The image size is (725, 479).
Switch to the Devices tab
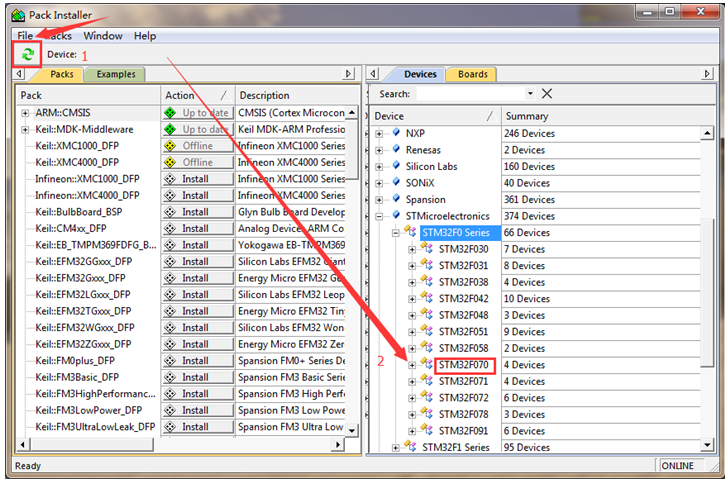[x=420, y=74]
